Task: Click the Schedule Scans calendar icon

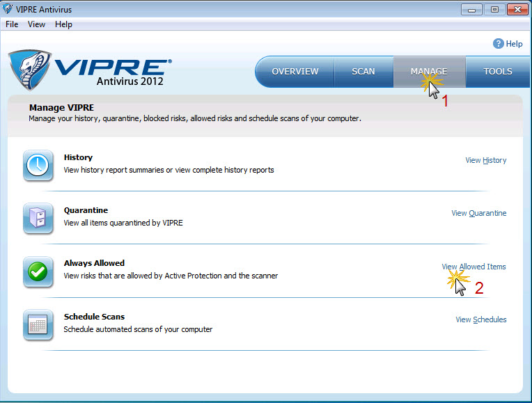Action: [38, 325]
